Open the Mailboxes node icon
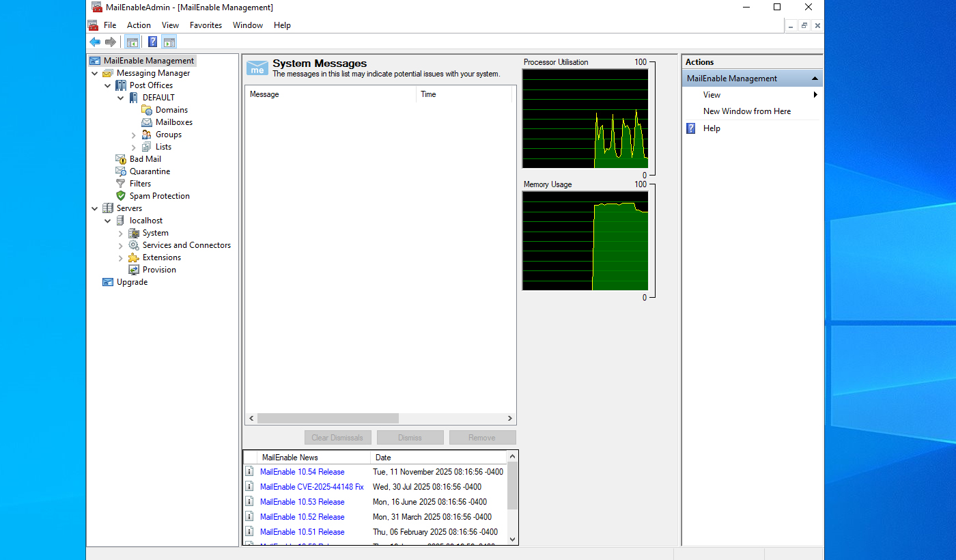The height and width of the screenshot is (560, 956). pyautogui.click(x=147, y=122)
